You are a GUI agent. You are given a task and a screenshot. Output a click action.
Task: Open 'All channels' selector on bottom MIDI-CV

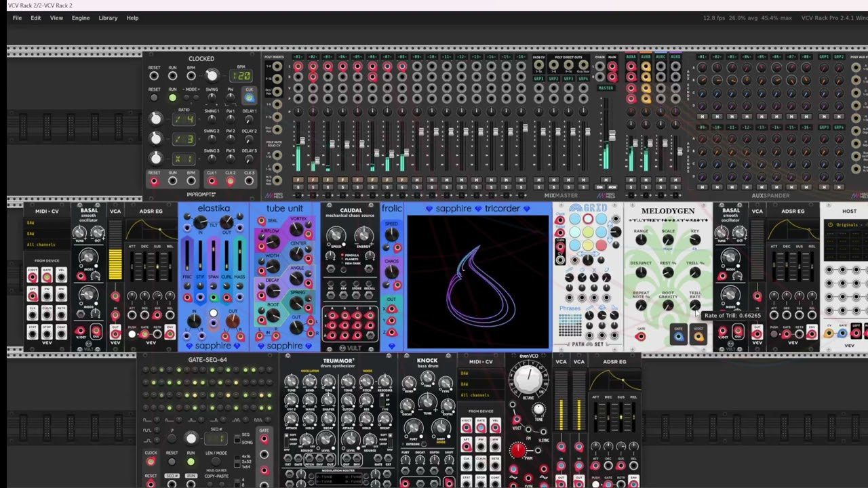click(481, 394)
